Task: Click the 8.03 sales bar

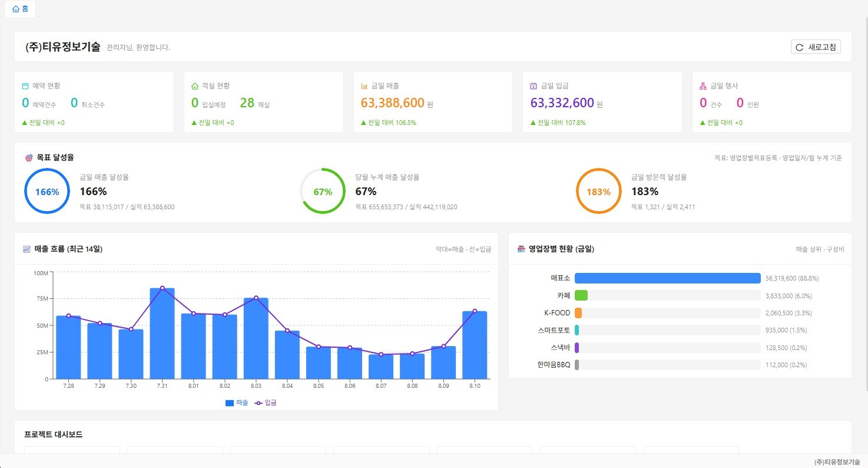Action: (x=256, y=338)
